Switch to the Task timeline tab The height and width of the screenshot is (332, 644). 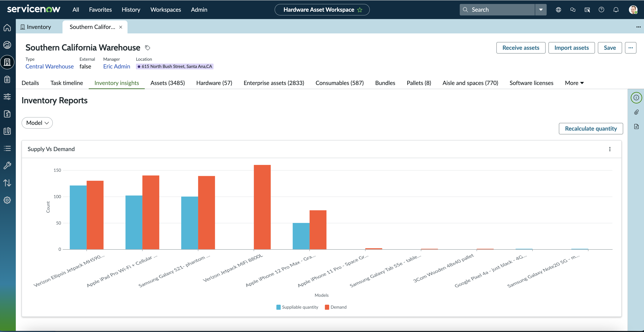pyautogui.click(x=67, y=83)
